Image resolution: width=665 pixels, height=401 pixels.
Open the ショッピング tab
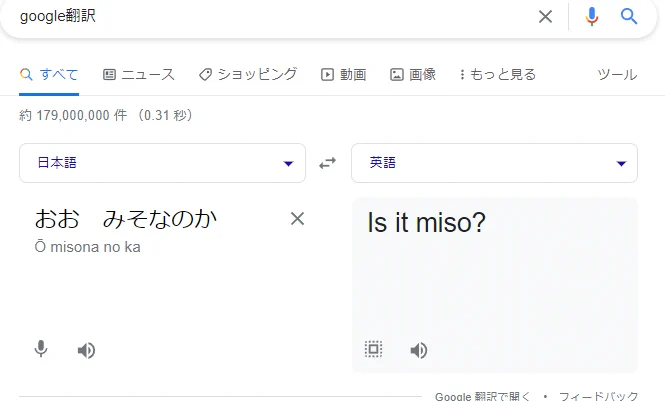point(248,75)
